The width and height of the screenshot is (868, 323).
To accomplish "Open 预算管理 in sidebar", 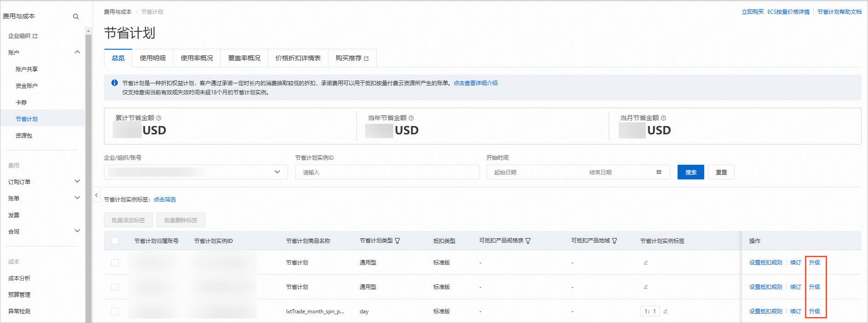I will point(19,295).
